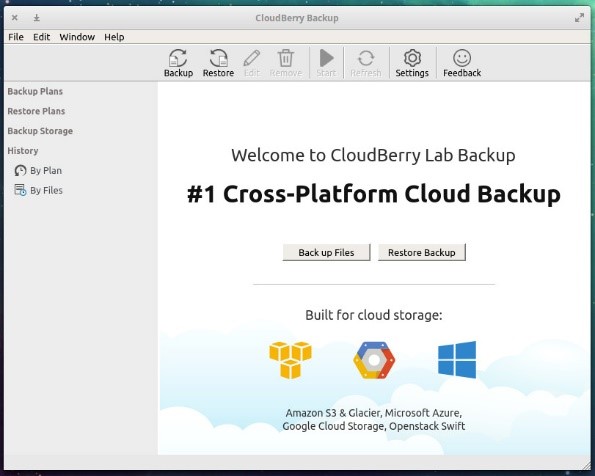Close the CloudBerry Backup window
The image size is (595, 476).
(14, 17)
